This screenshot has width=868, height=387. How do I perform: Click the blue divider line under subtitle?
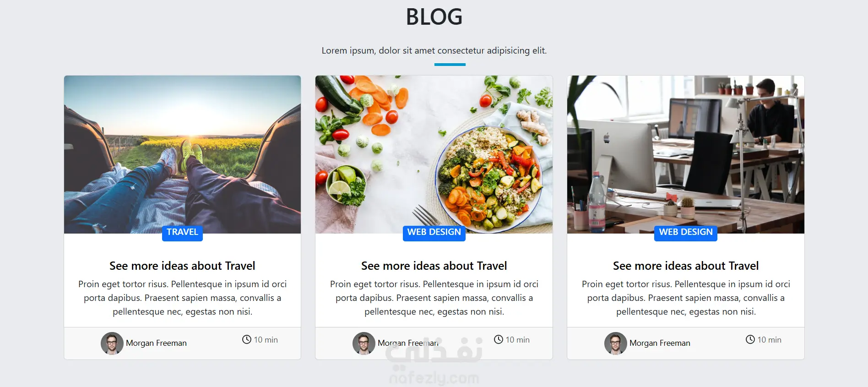point(450,65)
